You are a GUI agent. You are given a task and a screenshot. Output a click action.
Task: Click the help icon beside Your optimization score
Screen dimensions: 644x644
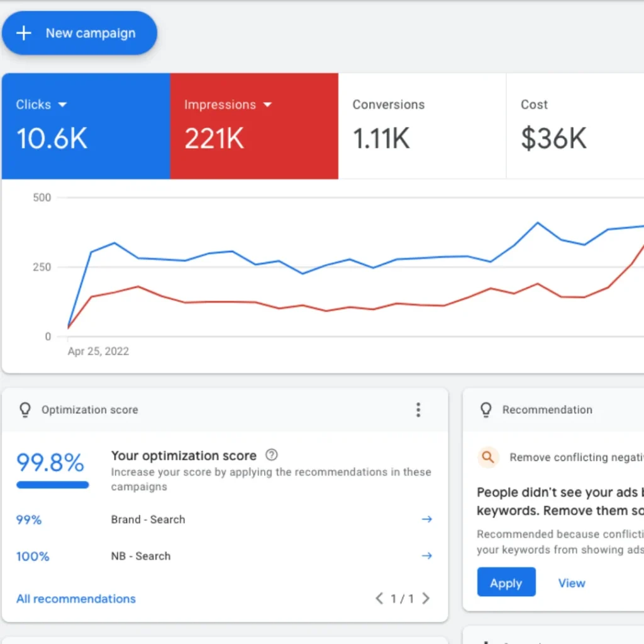pos(272,455)
